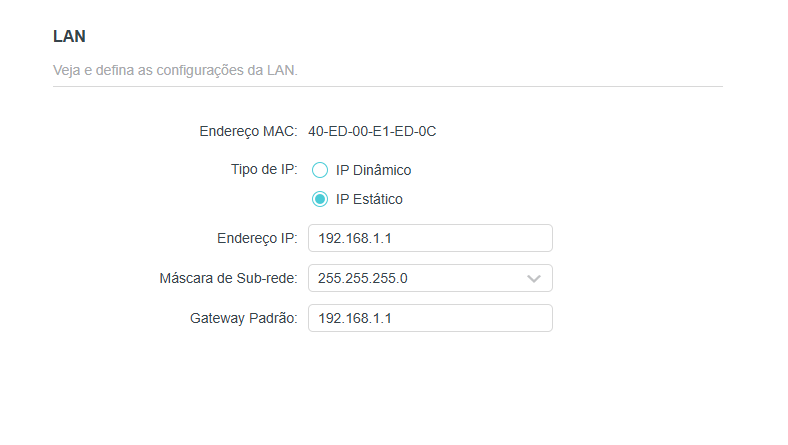Focus the Endereço IP input field
The height and width of the screenshot is (445, 788).
pyautogui.click(x=430, y=238)
